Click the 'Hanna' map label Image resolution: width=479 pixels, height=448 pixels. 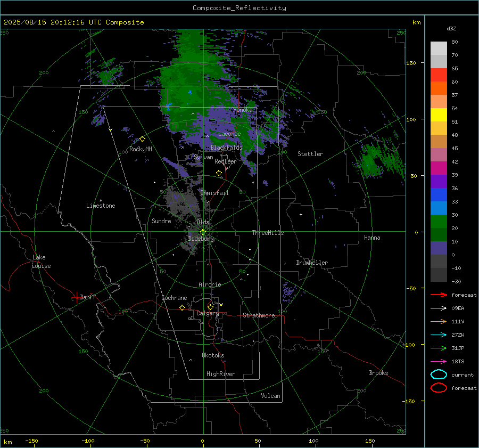(x=372, y=238)
